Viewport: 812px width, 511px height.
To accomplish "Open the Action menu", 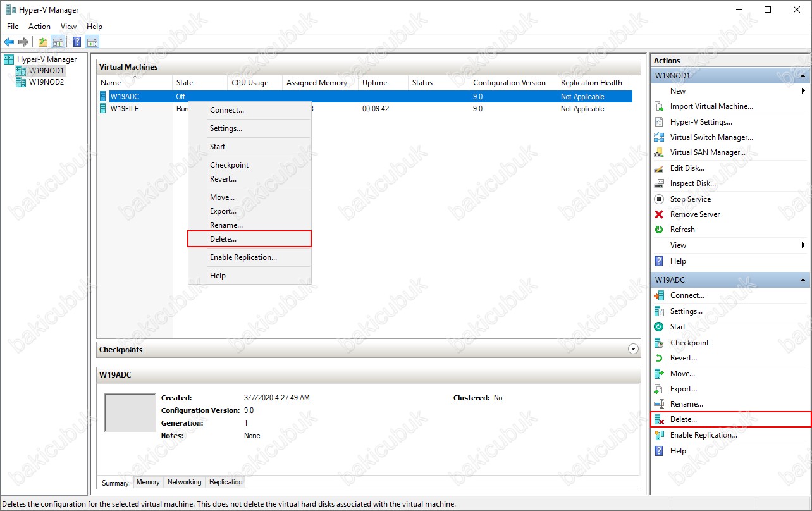I will 39,27.
